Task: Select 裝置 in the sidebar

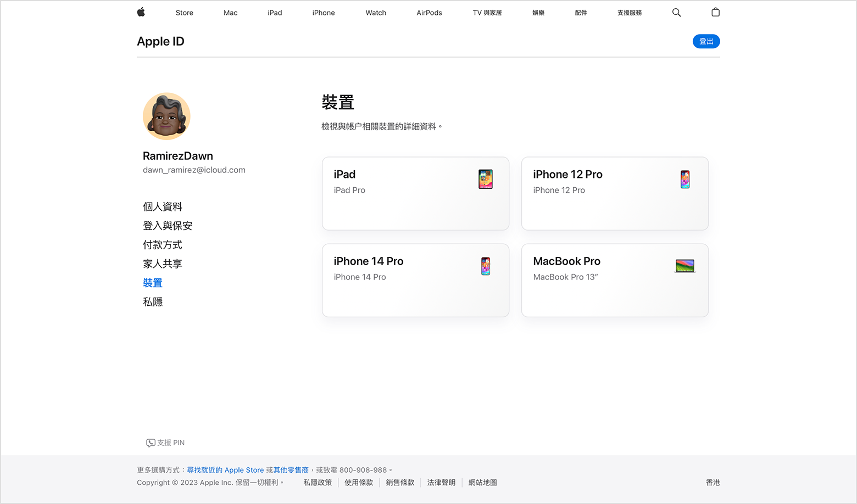Action: click(x=153, y=283)
